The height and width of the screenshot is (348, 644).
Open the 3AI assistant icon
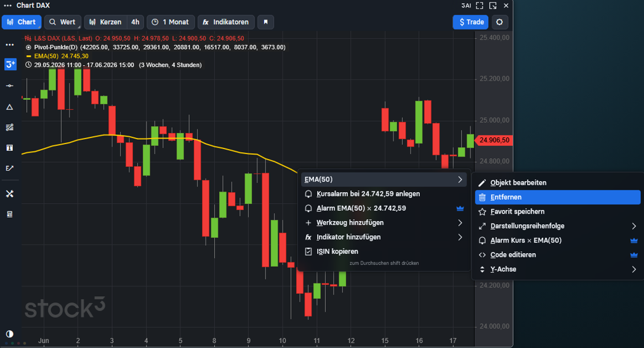(465, 6)
